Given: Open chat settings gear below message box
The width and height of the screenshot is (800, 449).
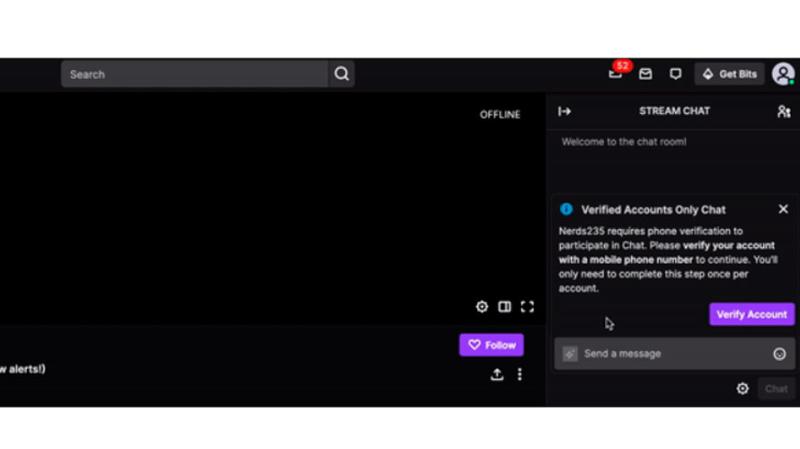Looking at the screenshot, I should pyautogui.click(x=742, y=389).
